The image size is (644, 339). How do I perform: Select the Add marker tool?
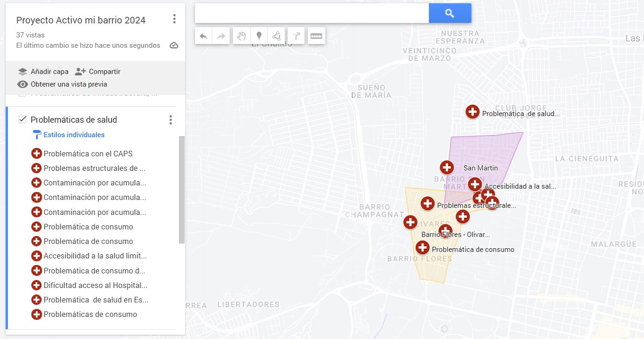click(259, 36)
